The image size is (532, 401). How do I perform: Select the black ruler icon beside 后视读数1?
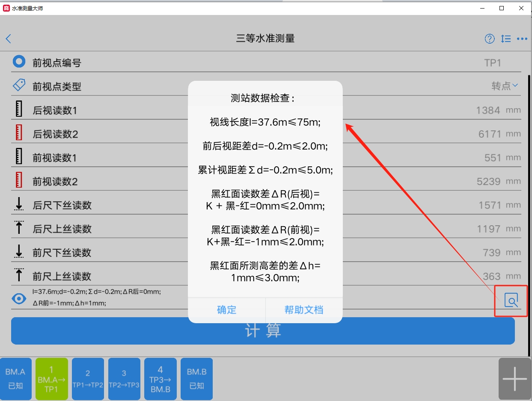pyautogui.click(x=19, y=110)
